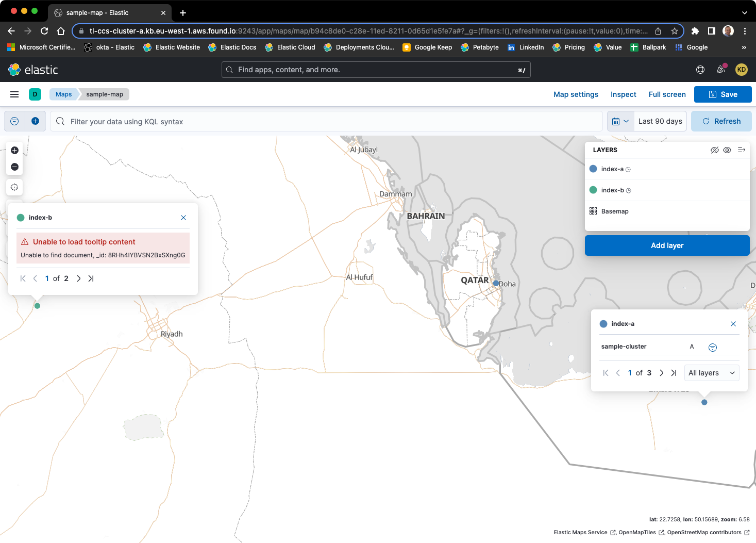The image size is (756, 543).
Task: Open the hamburger navigation menu
Action: point(14,94)
